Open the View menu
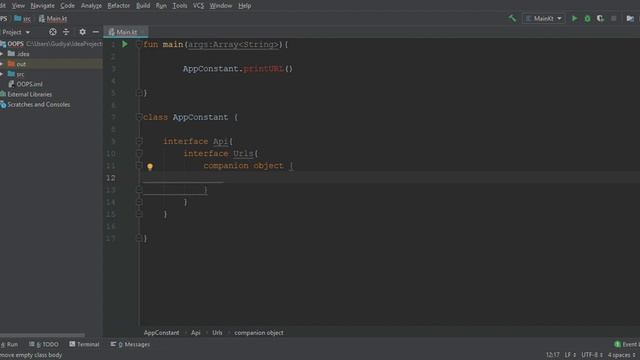This screenshot has height=360, width=640. [18, 6]
